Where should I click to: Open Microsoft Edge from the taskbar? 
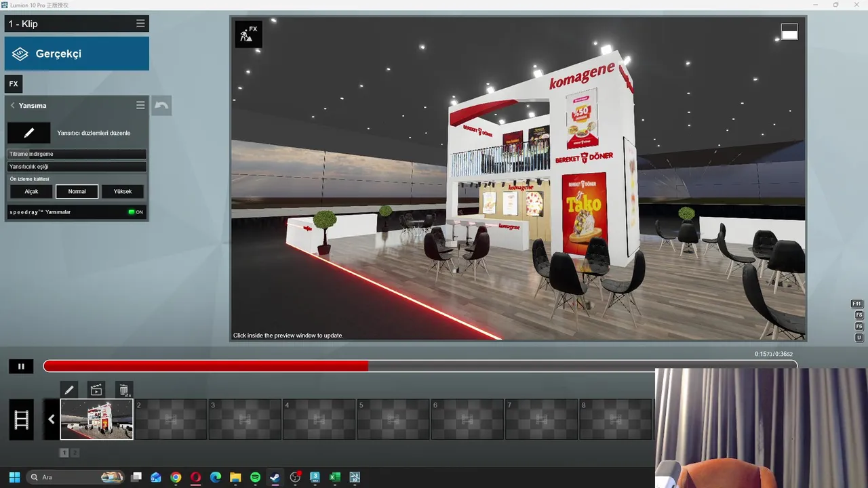tap(216, 477)
